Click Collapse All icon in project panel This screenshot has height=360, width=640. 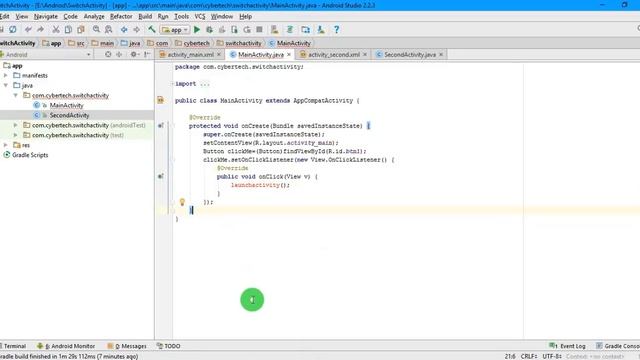pyautogui.click(x=119, y=54)
